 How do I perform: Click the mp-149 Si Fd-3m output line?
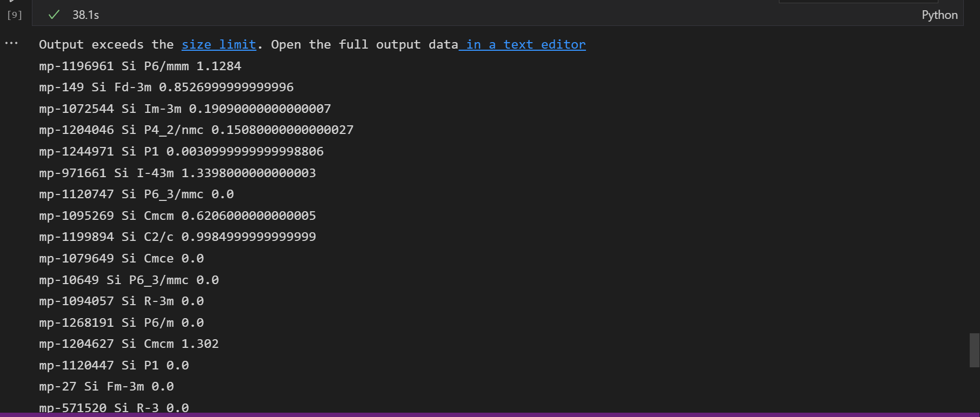(x=166, y=87)
